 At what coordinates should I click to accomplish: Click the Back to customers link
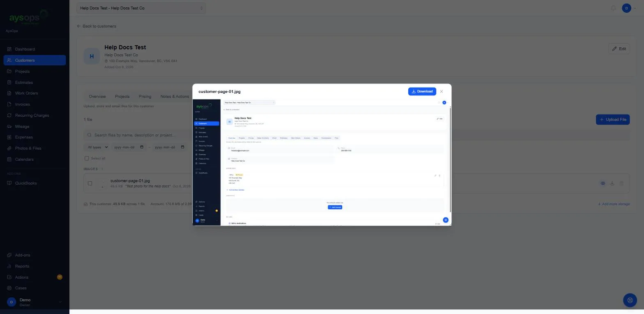pos(97,26)
